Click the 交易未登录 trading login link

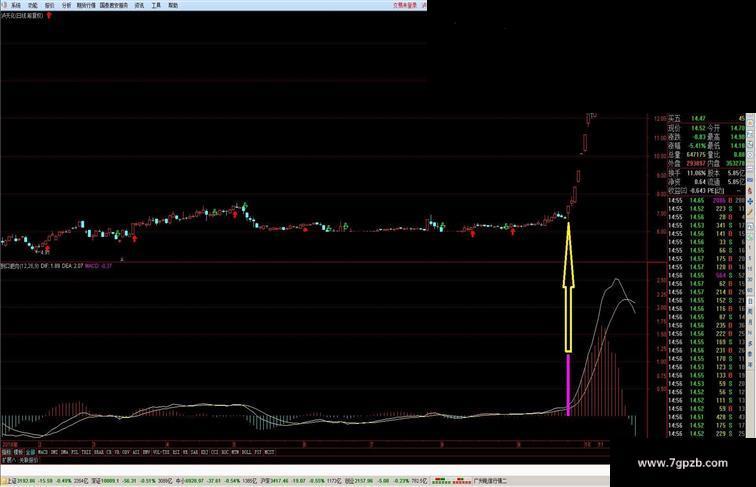[x=405, y=5]
